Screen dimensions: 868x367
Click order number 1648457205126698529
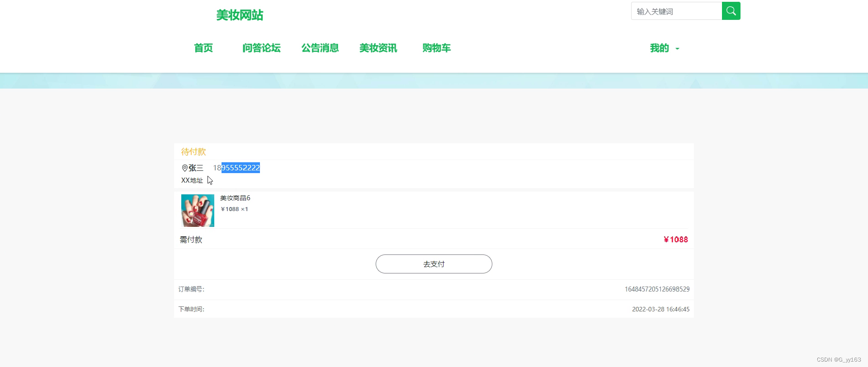click(x=657, y=289)
